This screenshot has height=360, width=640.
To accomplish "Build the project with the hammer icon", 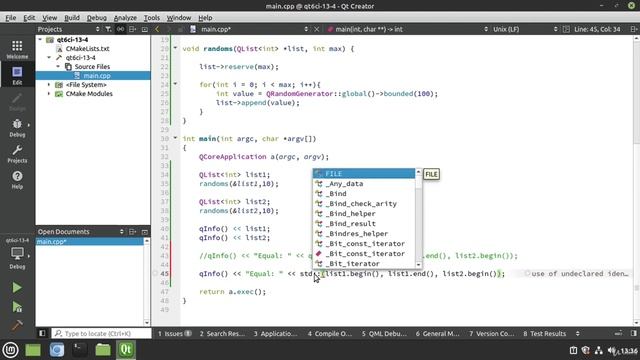I will [17, 325].
